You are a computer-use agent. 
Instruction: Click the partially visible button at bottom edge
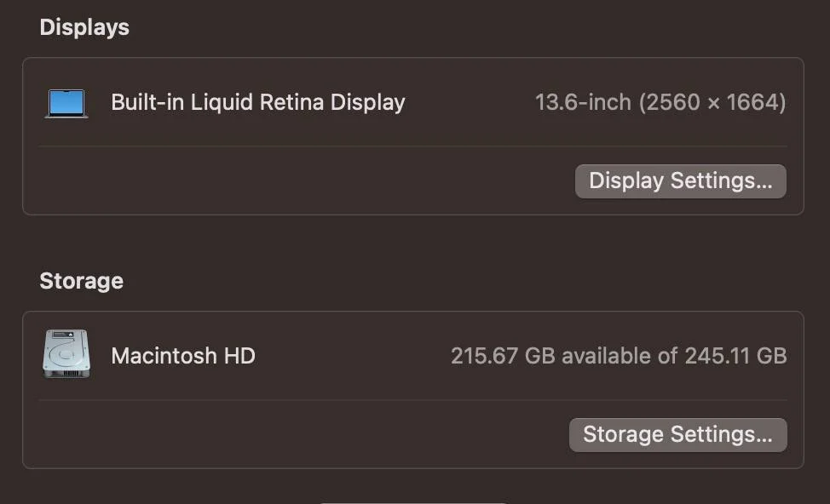(x=412, y=501)
